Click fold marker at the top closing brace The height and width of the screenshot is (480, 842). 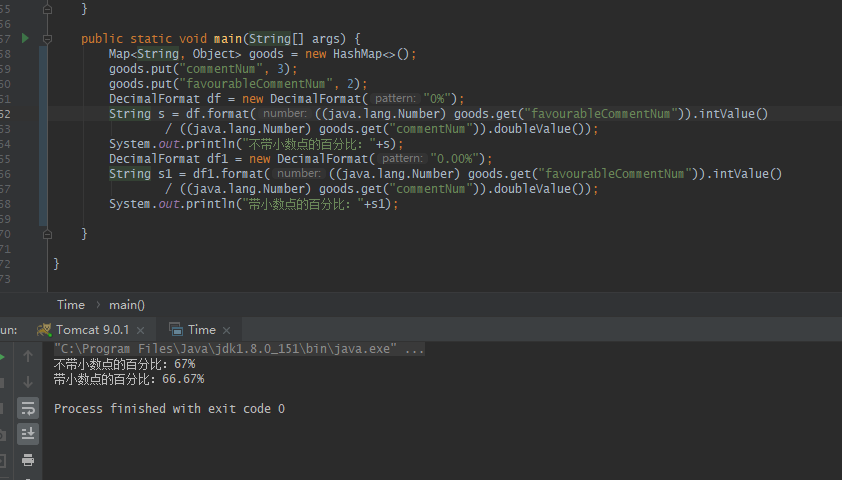coord(47,9)
